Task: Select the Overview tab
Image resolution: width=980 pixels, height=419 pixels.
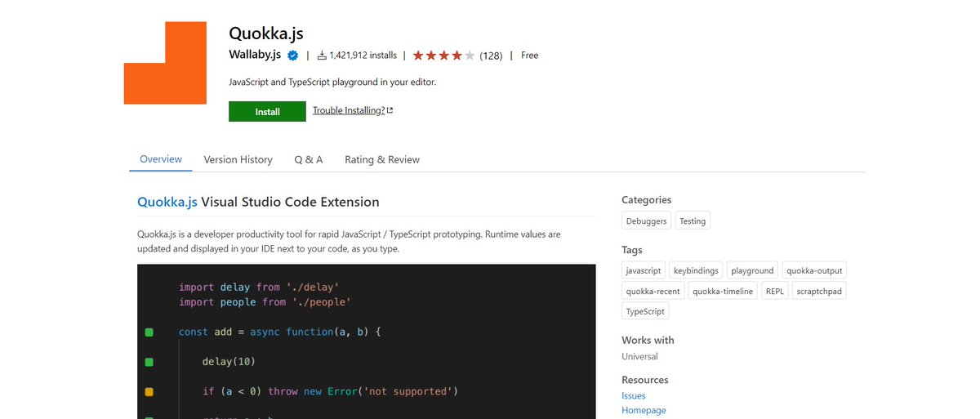Action: click(161, 159)
